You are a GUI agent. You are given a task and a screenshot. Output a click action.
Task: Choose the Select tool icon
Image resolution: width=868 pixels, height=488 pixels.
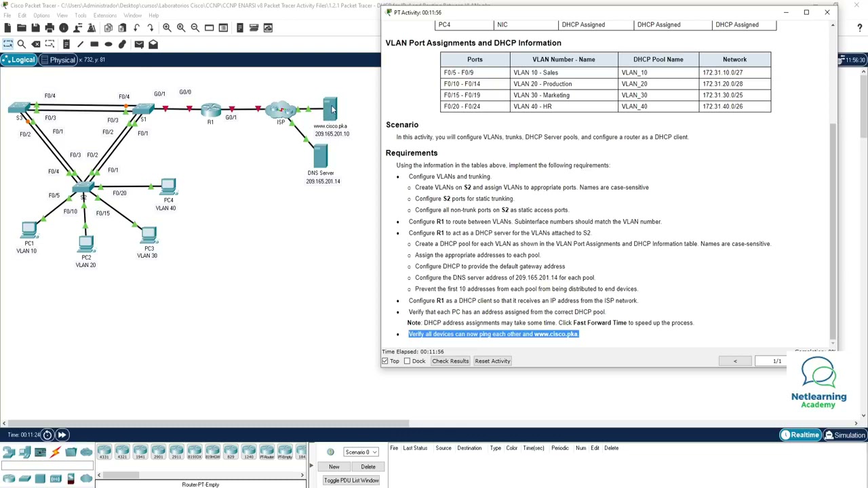click(x=7, y=44)
